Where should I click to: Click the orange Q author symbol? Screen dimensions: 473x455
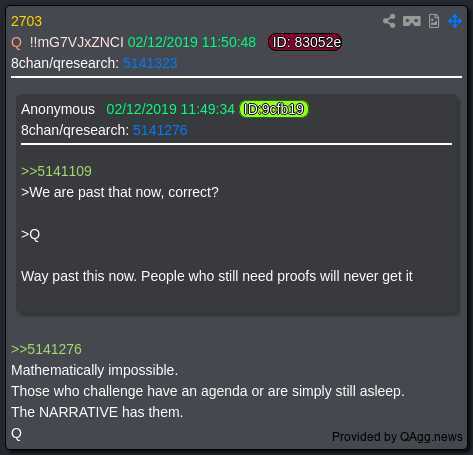tap(16, 43)
